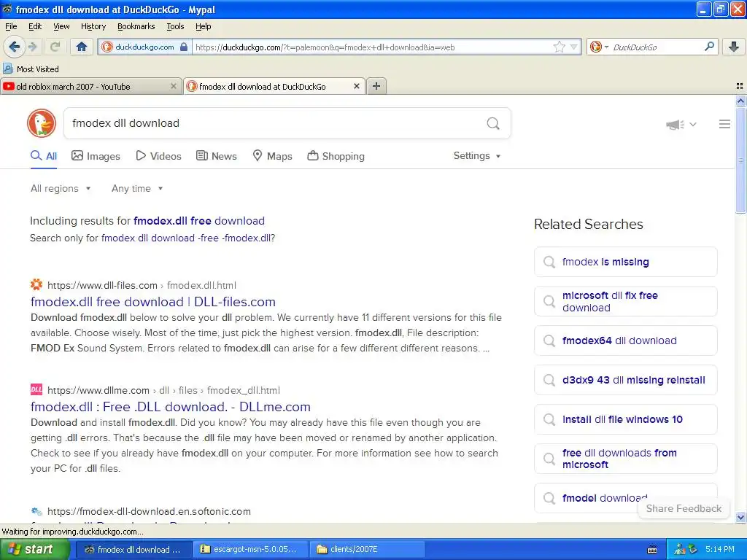Click the forward navigation arrow
Screen dimensions: 747x560
point(33,47)
